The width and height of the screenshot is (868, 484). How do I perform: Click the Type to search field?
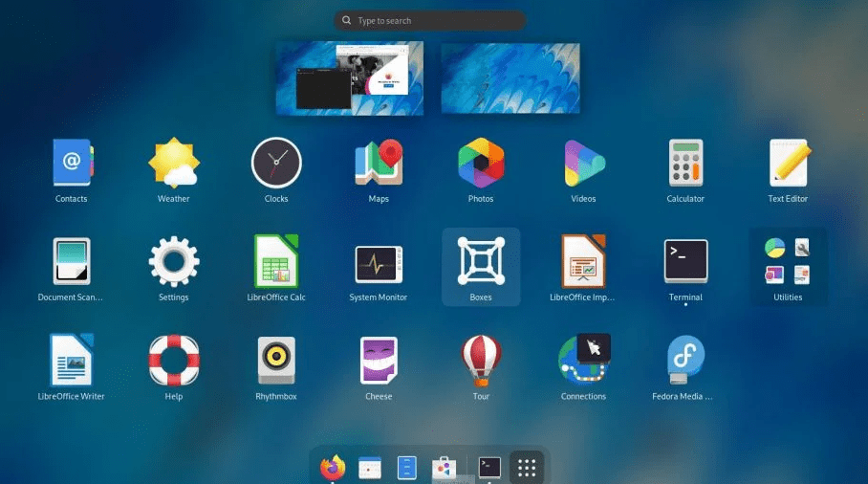click(x=429, y=20)
